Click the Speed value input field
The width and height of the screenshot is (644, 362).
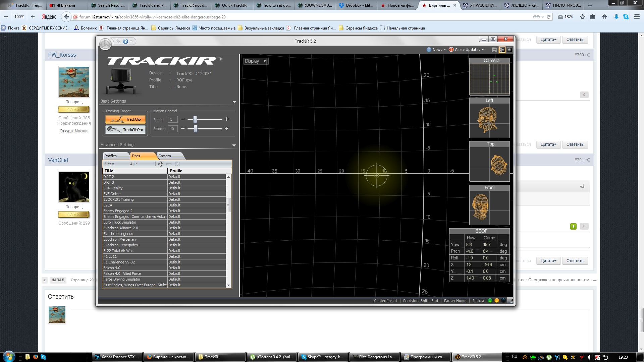pyautogui.click(x=172, y=119)
